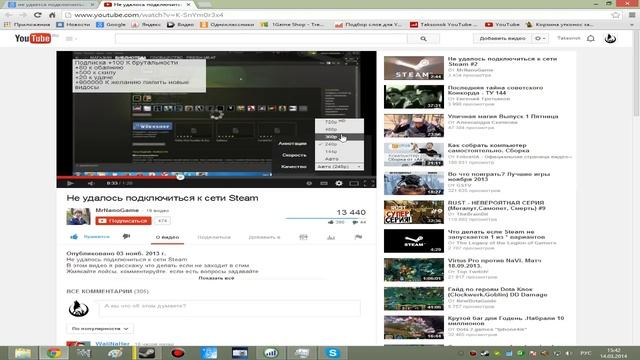The height and width of the screenshot is (360, 640).
Task: Click the player settings gear icon
Action: click(339, 183)
